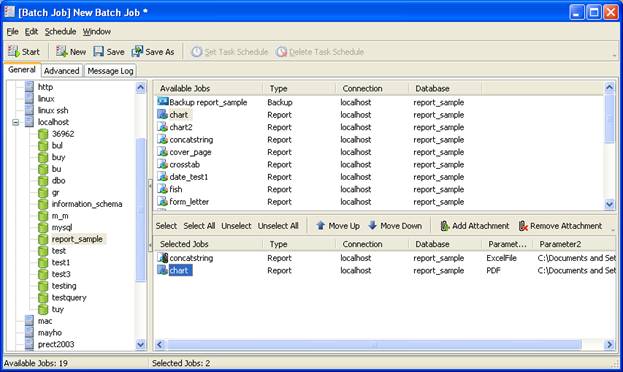Select the mac connection in tree
The height and width of the screenshot is (372, 623).
pyautogui.click(x=45, y=321)
